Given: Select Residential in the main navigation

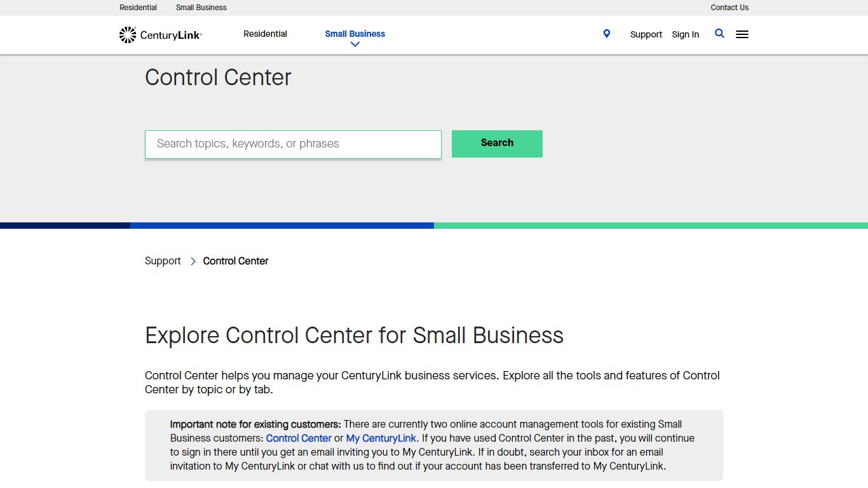Looking at the screenshot, I should click(x=265, y=34).
